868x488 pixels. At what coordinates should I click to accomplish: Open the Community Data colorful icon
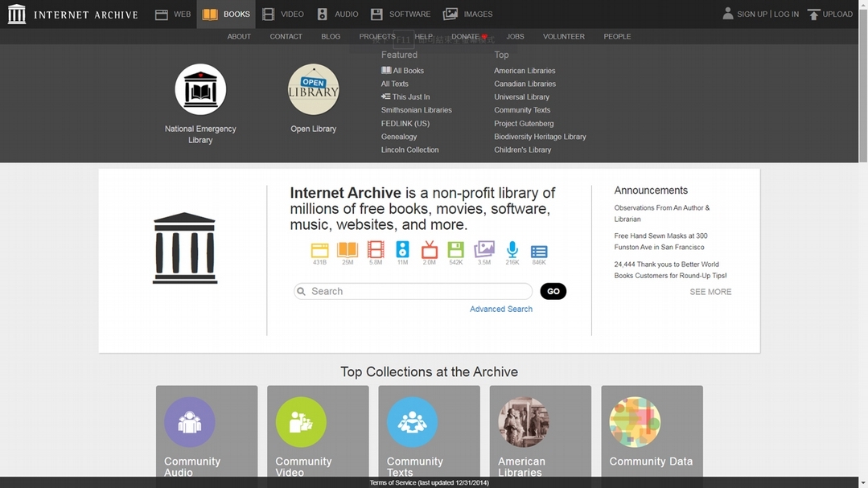coord(635,422)
